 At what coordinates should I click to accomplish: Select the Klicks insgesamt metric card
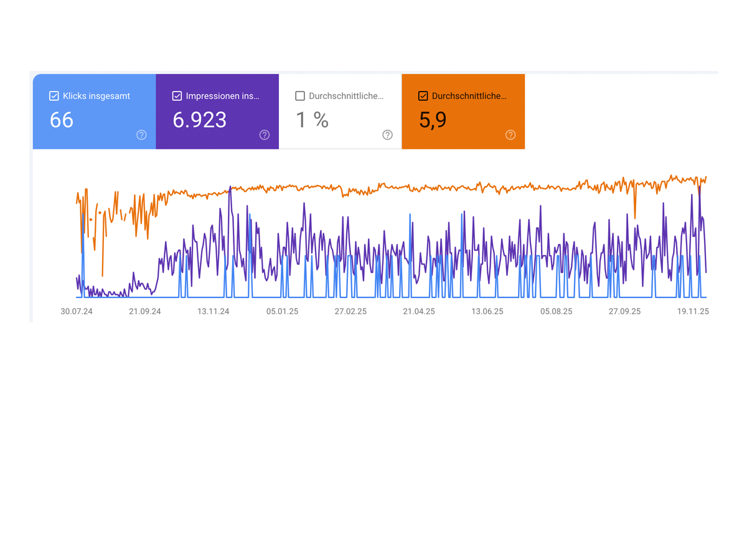(x=93, y=111)
